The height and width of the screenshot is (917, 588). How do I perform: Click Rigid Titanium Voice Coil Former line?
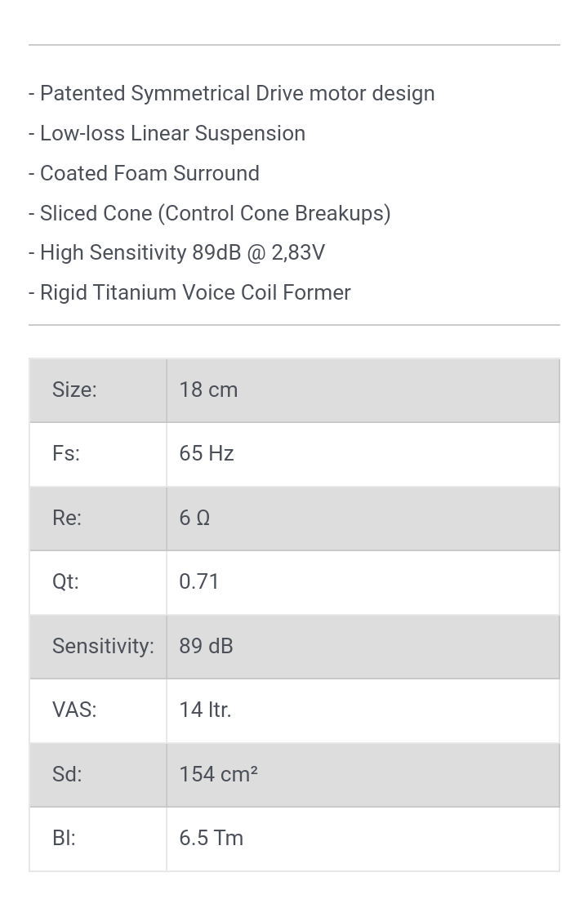(x=189, y=292)
